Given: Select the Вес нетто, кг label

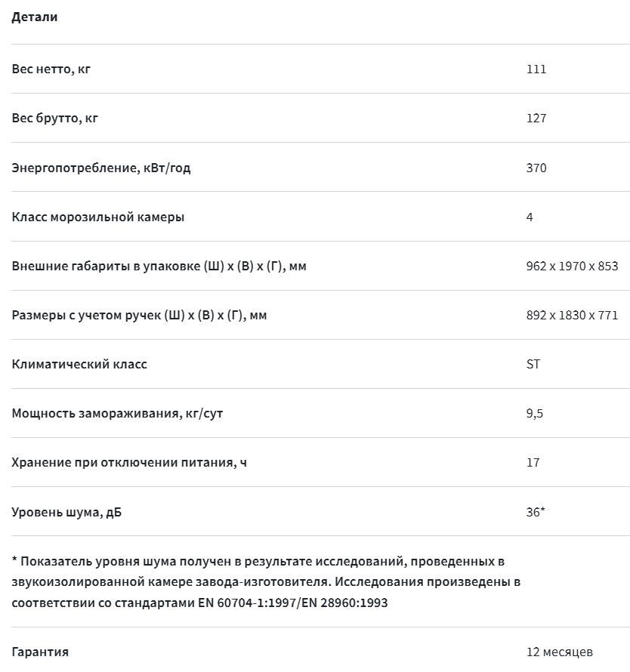Looking at the screenshot, I should pos(51,69).
